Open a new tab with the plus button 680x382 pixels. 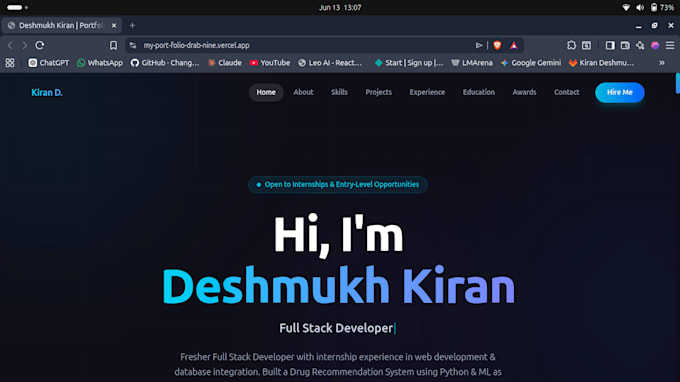pyautogui.click(x=132, y=26)
